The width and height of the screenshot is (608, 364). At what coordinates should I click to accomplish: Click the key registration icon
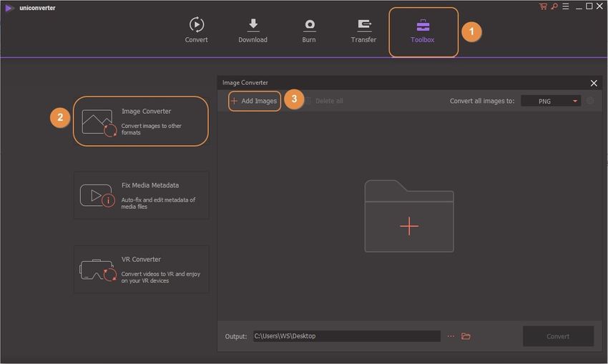tap(554, 6)
